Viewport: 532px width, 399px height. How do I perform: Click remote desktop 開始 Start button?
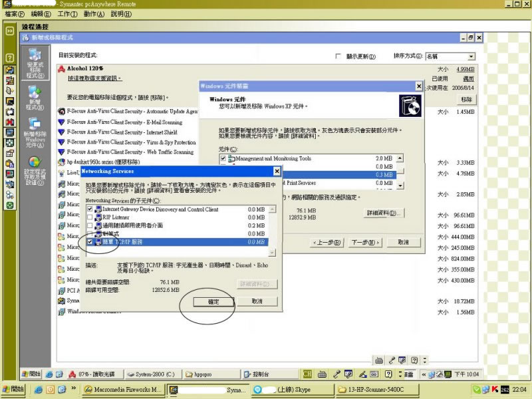tap(31, 374)
